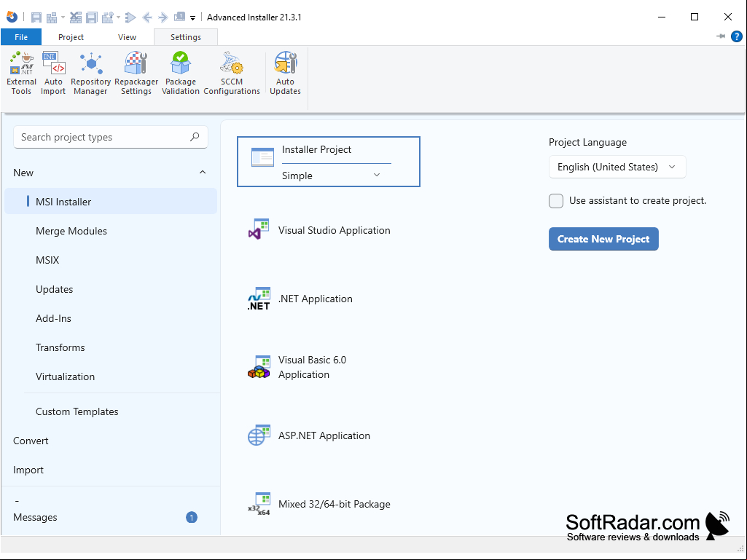Screen dimensions: 747x560
Task: Click the Messages count badge
Action: click(192, 517)
